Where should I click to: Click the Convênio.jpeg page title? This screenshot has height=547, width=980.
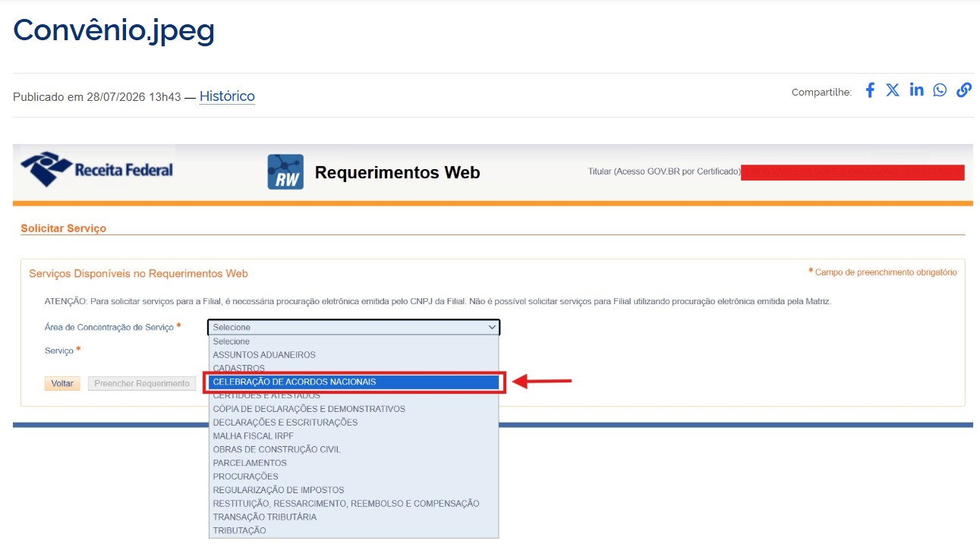pos(114,30)
